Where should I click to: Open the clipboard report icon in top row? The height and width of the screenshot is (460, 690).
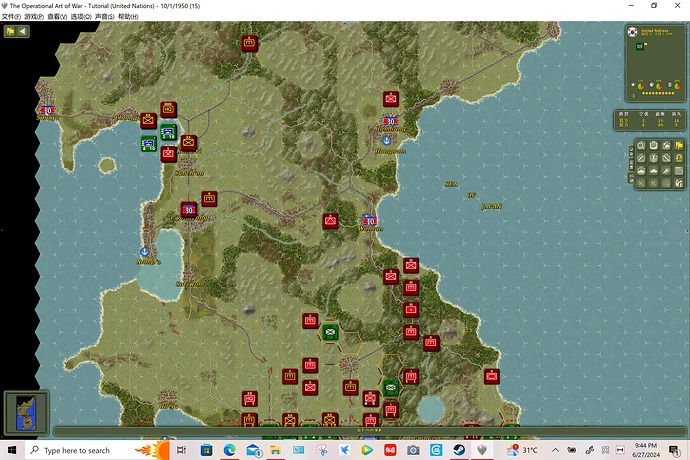pyautogui.click(x=654, y=145)
